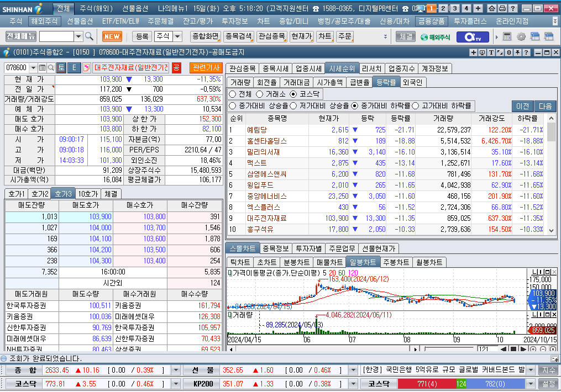Close the volume chart pane with X
561x392 pixels.
point(554,315)
